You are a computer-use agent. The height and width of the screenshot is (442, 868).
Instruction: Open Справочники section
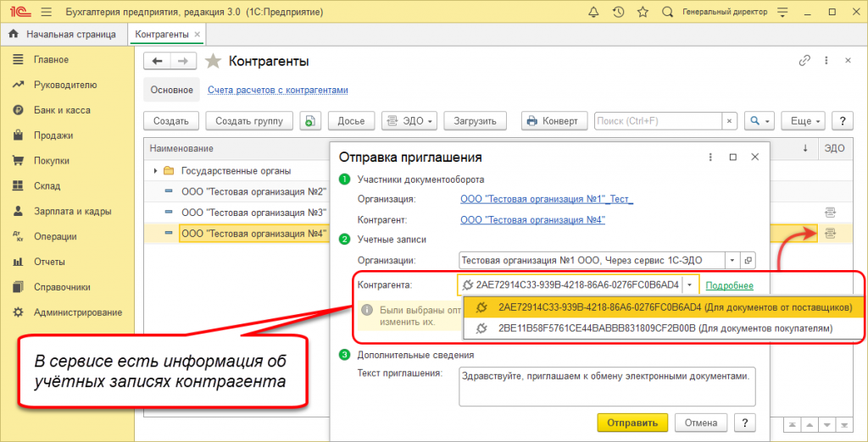point(62,288)
